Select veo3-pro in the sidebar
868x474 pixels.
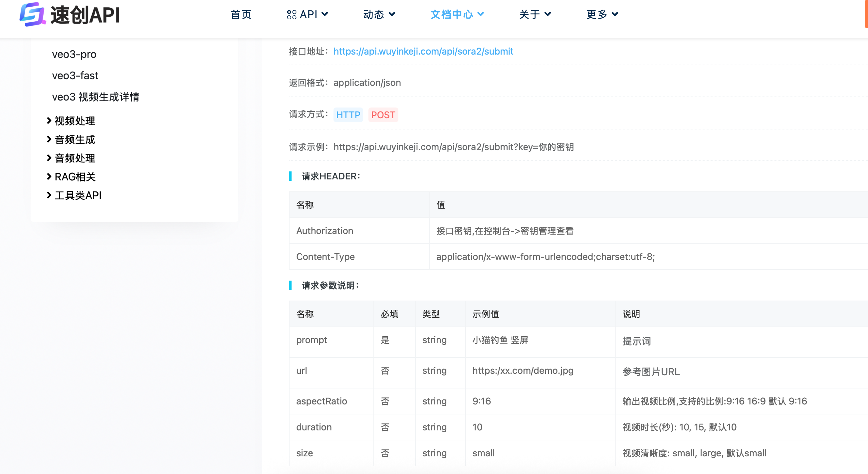[74, 54]
